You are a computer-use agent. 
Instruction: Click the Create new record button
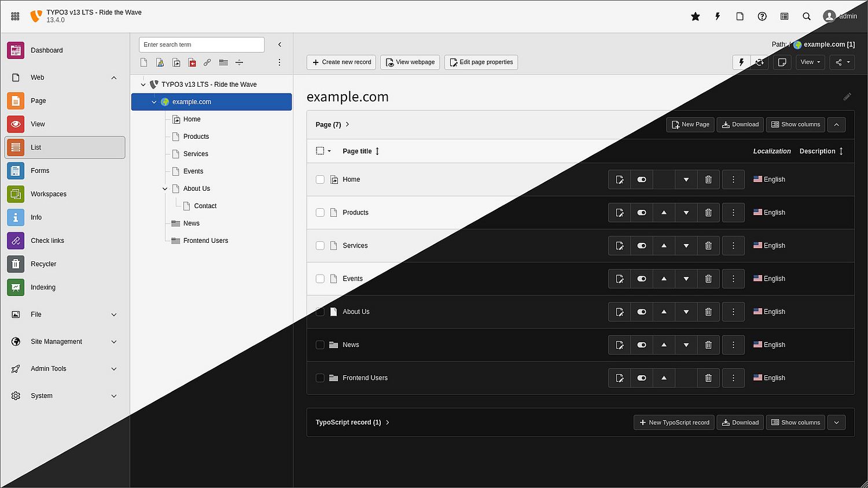pos(341,62)
